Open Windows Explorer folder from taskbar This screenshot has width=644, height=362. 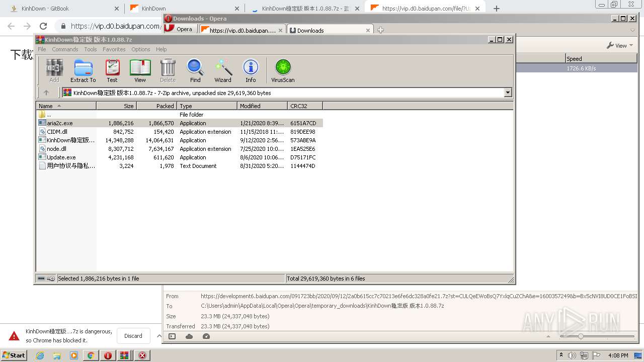[57, 355]
